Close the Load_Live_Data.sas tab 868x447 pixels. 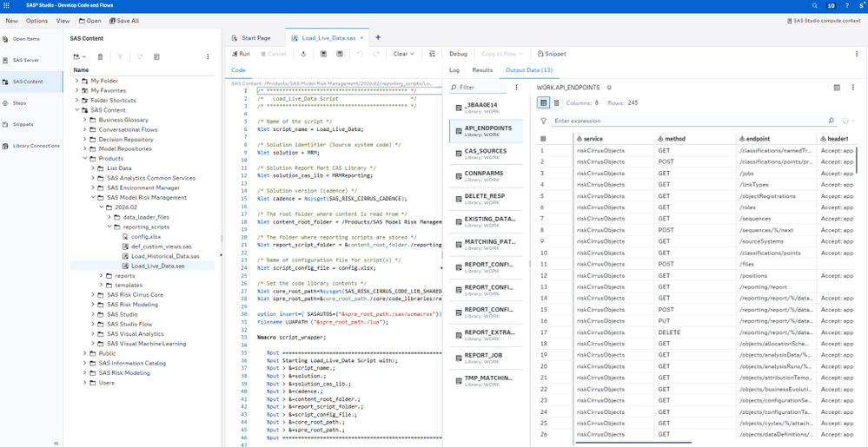click(x=361, y=38)
